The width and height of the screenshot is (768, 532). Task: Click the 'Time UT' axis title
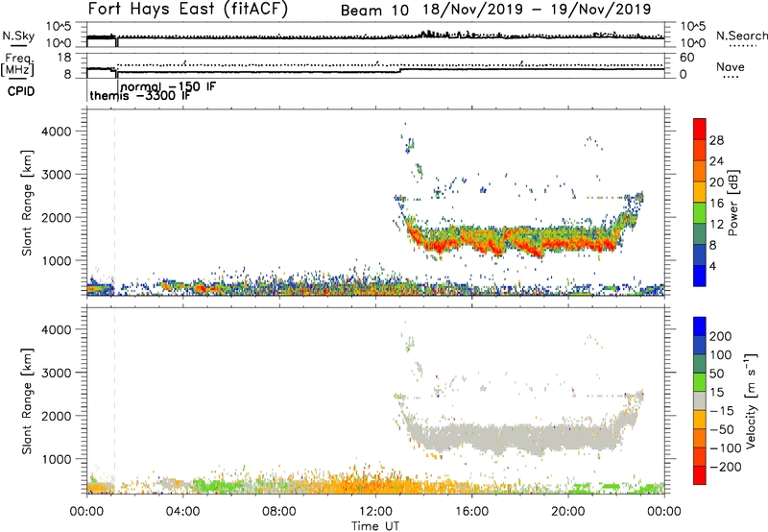pos(375,526)
